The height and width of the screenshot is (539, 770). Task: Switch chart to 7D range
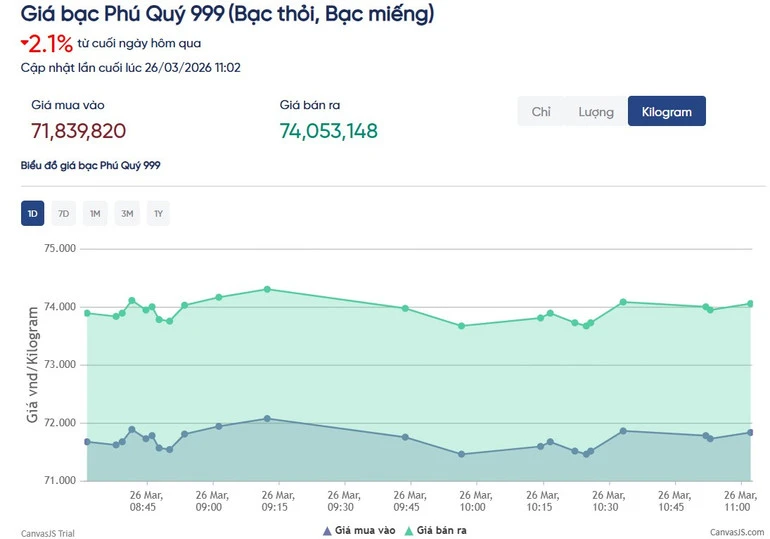(64, 214)
